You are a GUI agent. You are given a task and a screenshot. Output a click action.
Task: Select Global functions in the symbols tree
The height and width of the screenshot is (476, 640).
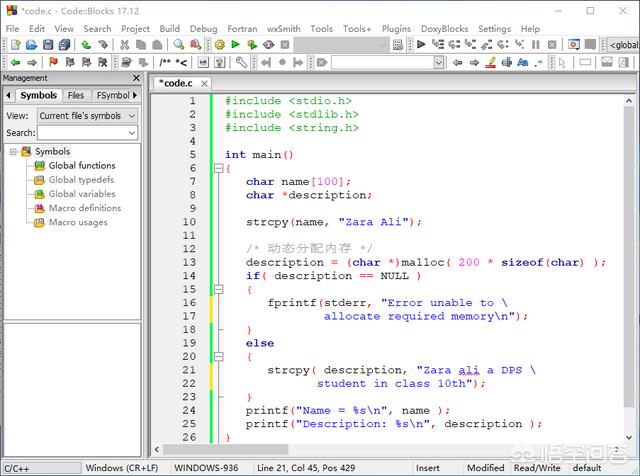[x=81, y=166]
